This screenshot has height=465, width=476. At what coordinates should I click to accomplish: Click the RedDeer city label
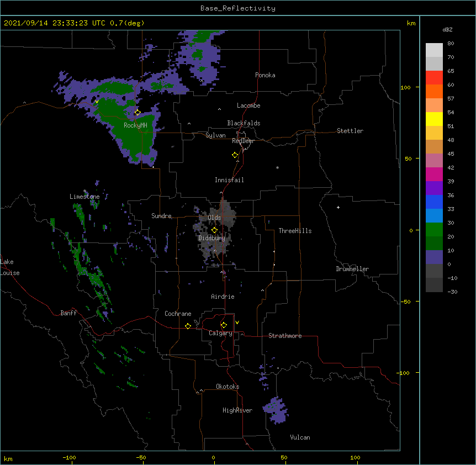(243, 141)
